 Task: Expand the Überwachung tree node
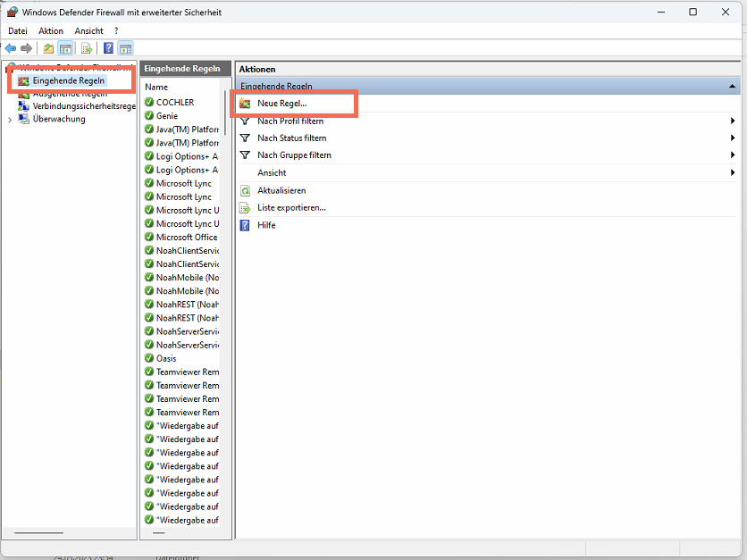click(10, 120)
